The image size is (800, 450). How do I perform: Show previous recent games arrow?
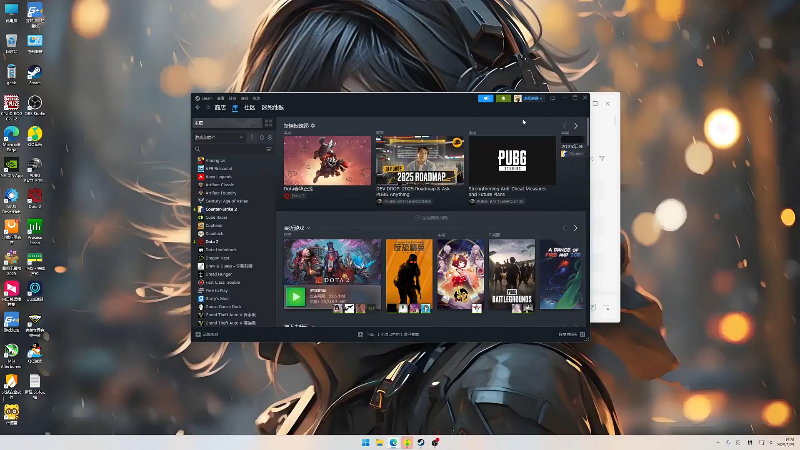click(x=564, y=228)
